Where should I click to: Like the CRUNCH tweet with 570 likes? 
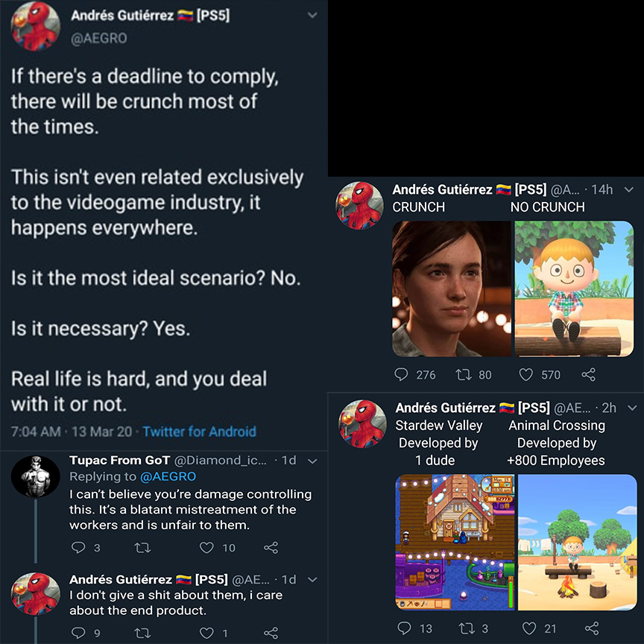point(526,375)
